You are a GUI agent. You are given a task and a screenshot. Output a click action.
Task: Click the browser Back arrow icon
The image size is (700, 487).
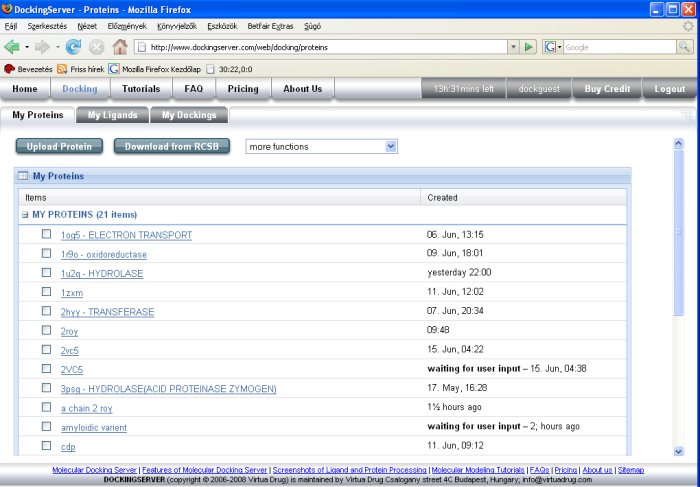tap(13, 47)
